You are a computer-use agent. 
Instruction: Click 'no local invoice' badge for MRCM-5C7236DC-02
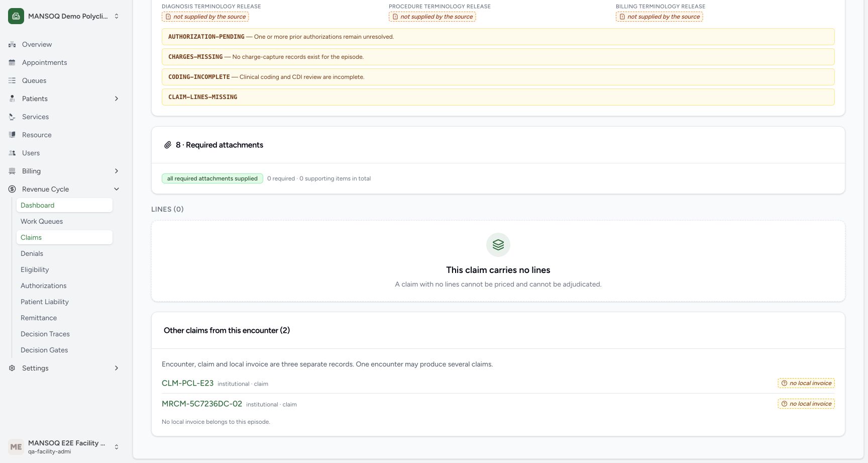point(806,404)
